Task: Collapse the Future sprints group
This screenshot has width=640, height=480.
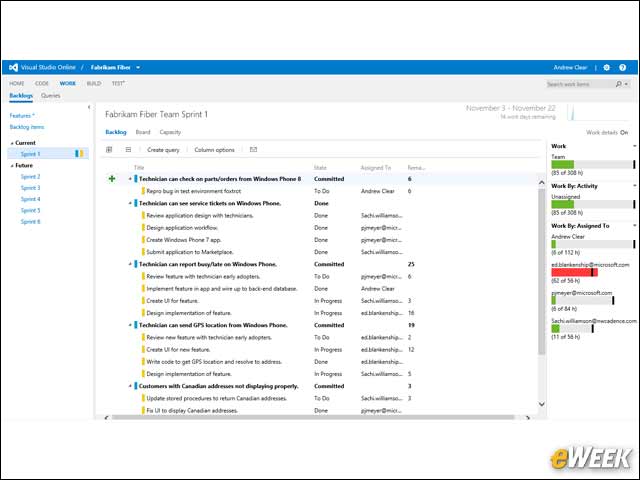Action: pyautogui.click(x=12, y=166)
